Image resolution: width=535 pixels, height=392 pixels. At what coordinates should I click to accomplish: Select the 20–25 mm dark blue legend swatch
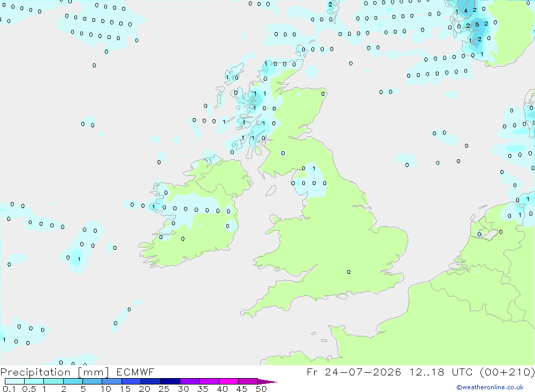coord(150,381)
